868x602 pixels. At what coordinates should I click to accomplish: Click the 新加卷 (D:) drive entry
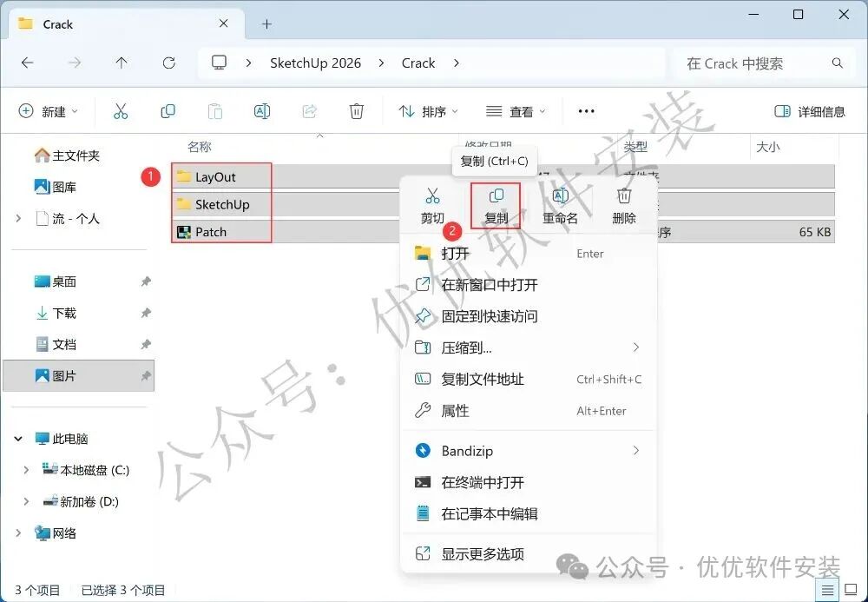coord(81,502)
